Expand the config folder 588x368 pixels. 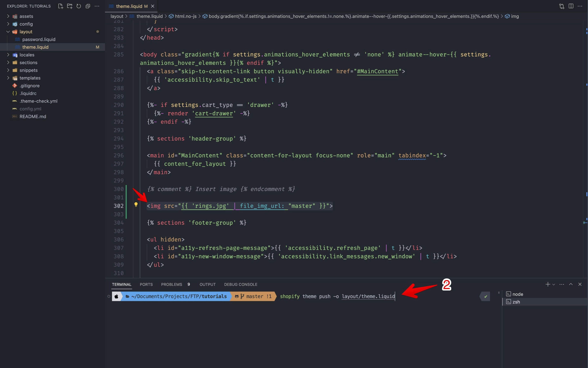(x=52, y=24)
